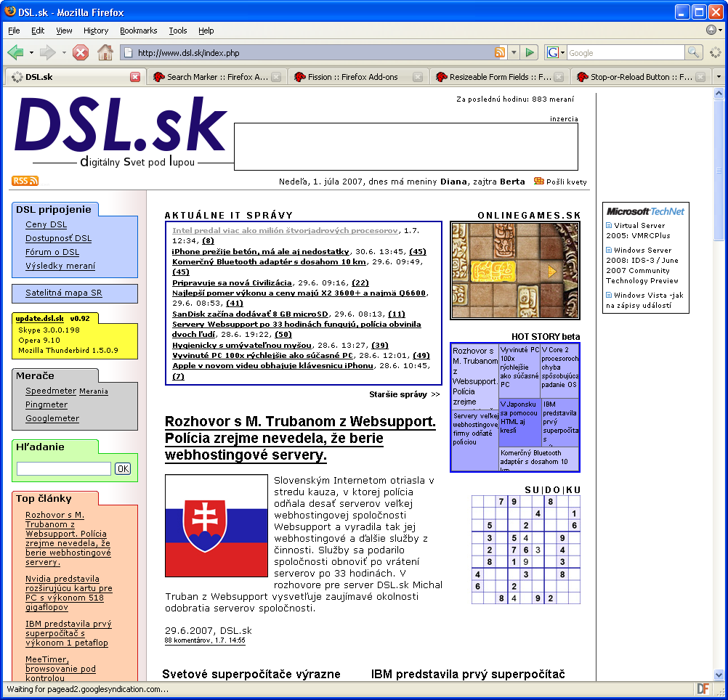Screen dimensions: 728x700
Task: Open the Googlemeter link
Action: tap(52, 418)
